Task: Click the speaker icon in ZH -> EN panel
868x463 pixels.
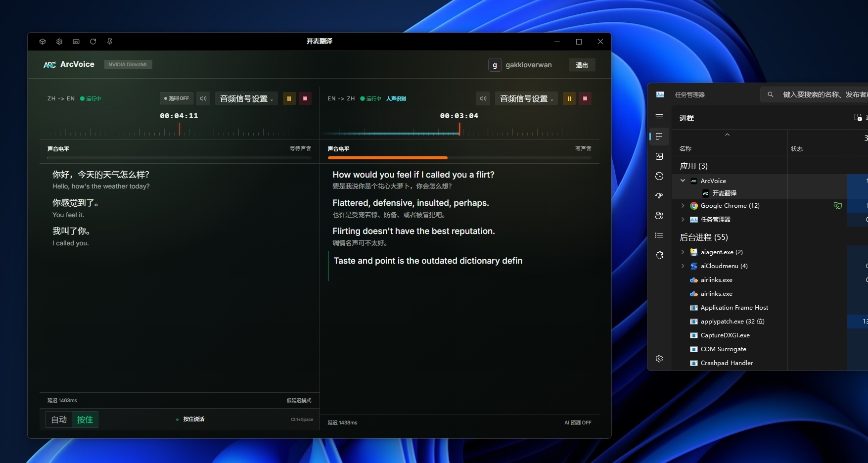Action: point(203,98)
